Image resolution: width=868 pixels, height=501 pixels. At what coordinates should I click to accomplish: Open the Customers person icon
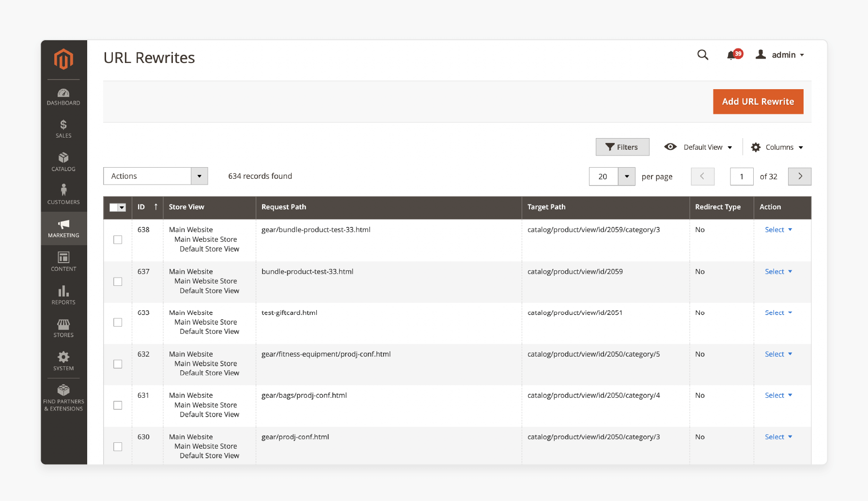[63, 190]
